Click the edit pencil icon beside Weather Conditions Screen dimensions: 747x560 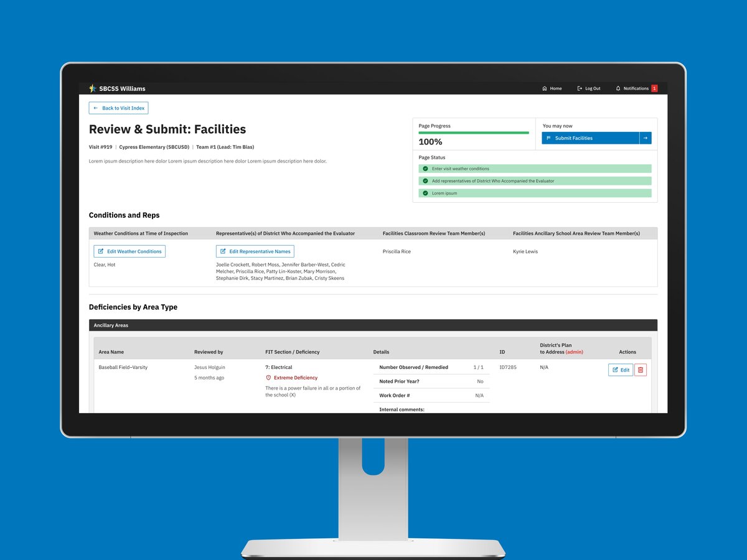point(101,251)
